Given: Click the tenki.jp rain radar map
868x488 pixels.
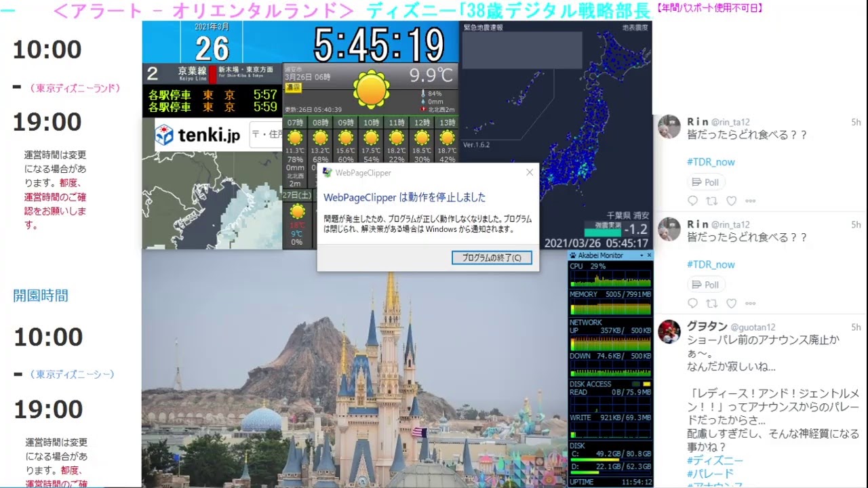Looking at the screenshot, I should (x=212, y=200).
